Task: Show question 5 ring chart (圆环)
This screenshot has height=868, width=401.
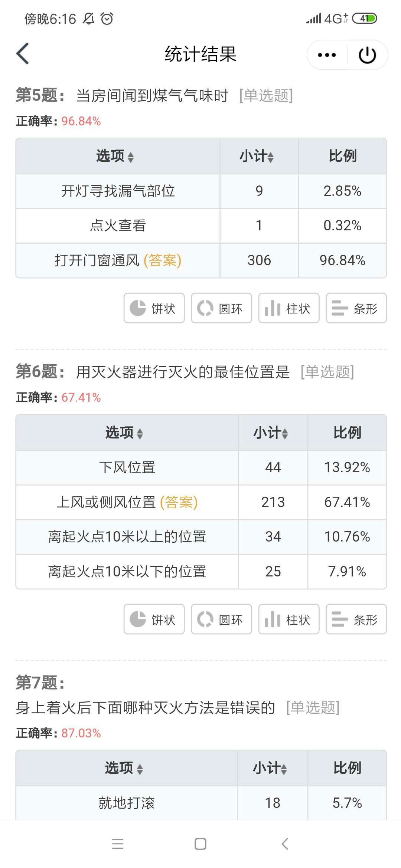Action: [x=221, y=308]
